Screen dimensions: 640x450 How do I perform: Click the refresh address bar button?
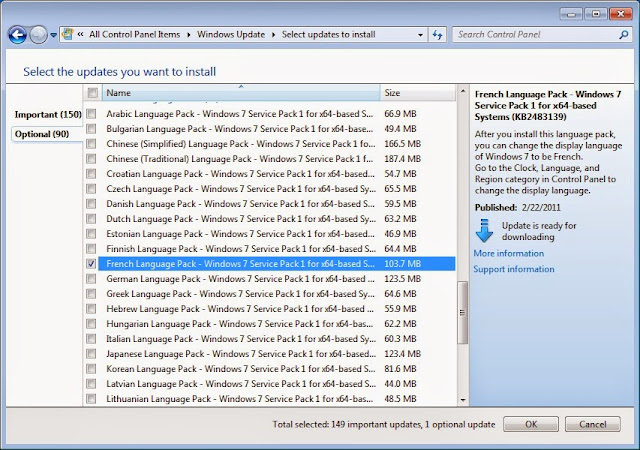[437, 35]
